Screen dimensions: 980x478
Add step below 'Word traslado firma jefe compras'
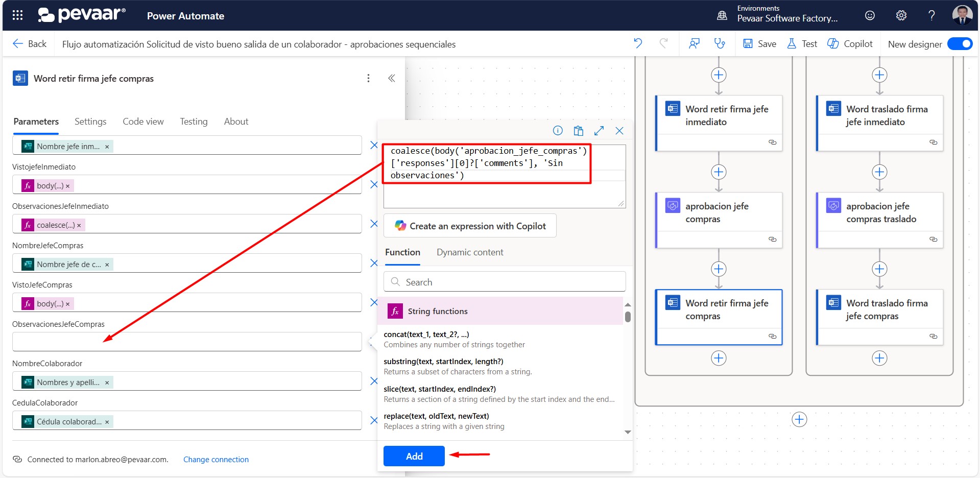(879, 358)
